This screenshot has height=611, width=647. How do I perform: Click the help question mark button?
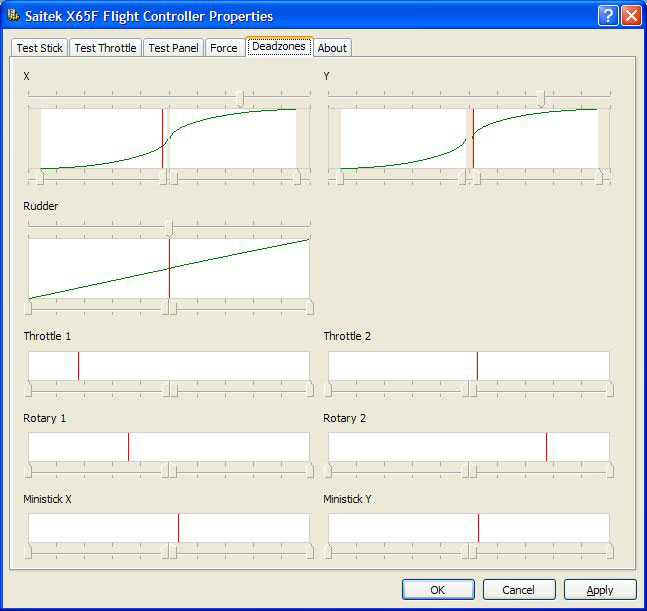(x=608, y=16)
